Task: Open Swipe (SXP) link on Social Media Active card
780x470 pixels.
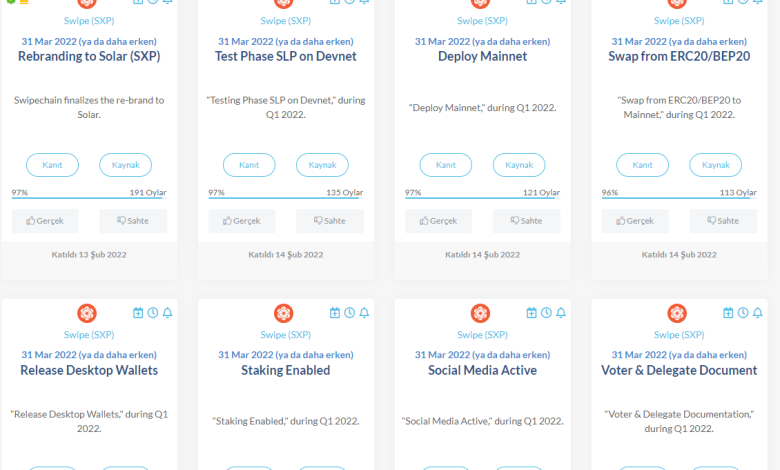Action: tap(481, 335)
